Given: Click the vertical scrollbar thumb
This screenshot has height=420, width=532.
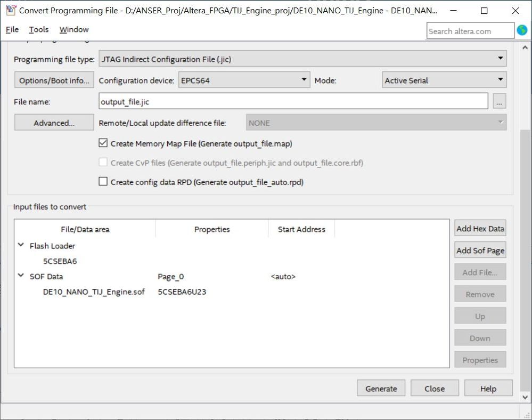Looking at the screenshot, I should [525, 260].
